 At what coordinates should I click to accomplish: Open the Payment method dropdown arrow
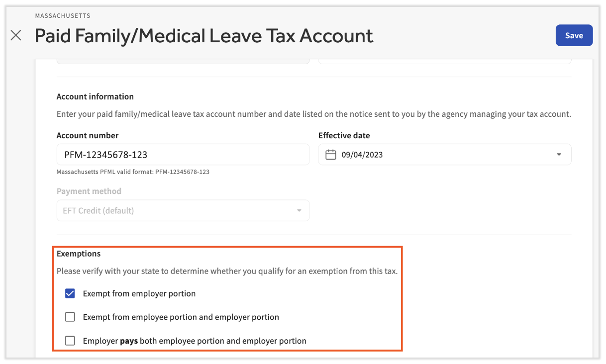point(299,210)
